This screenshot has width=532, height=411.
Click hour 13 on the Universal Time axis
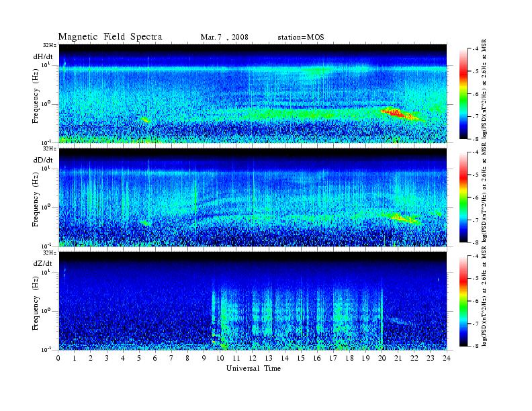click(269, 358)
